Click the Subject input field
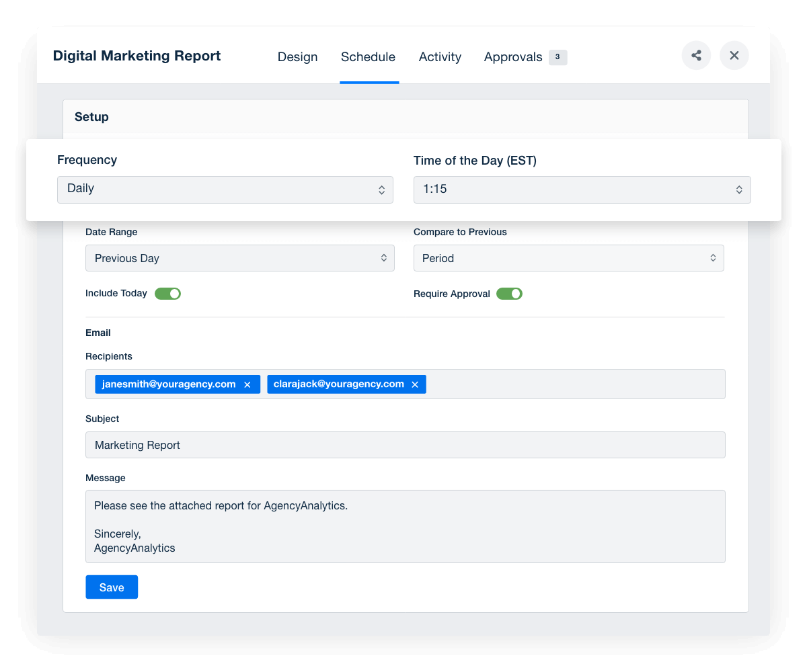 (405, 445)
